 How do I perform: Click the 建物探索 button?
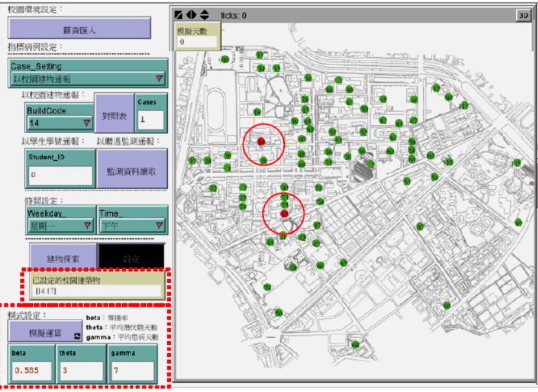tap(63, 258)
